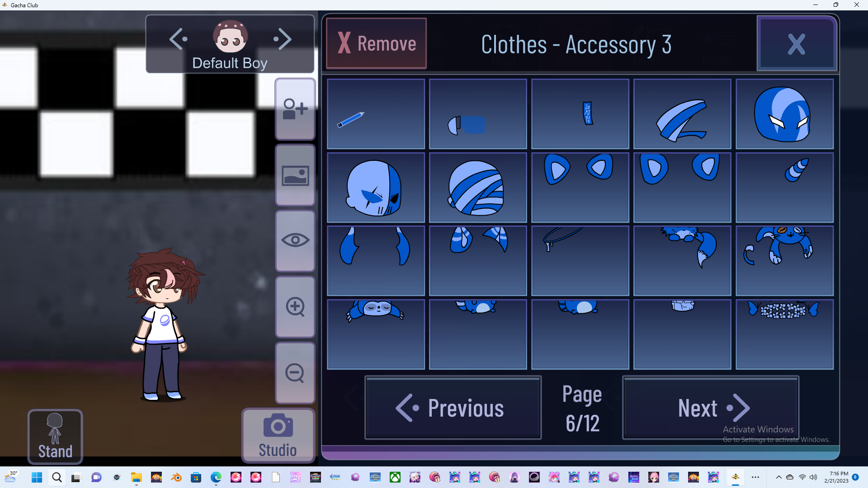Open Studio mode via the camera icon
Screen dimensions: 868x488
click(x=277, y=434)
